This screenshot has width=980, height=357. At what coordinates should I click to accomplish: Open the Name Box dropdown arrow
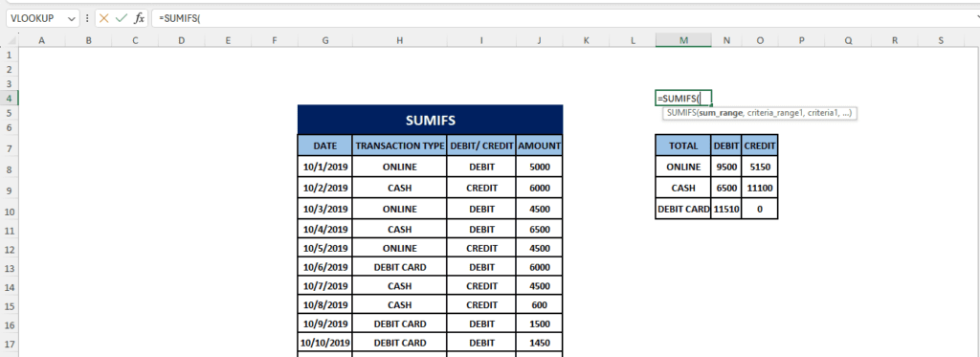click(71, 19)
